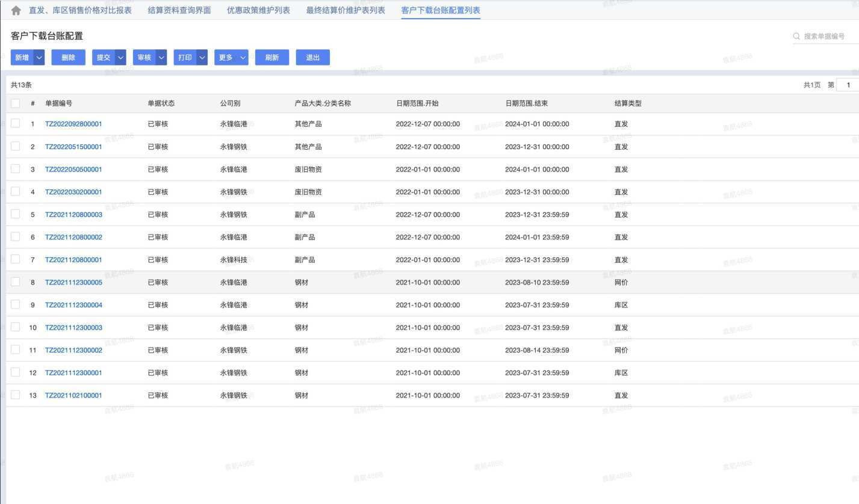Open the 更多 dropdown menu
Image resolution: width=859 pixels, height=504 pixels.
[232, 58]
